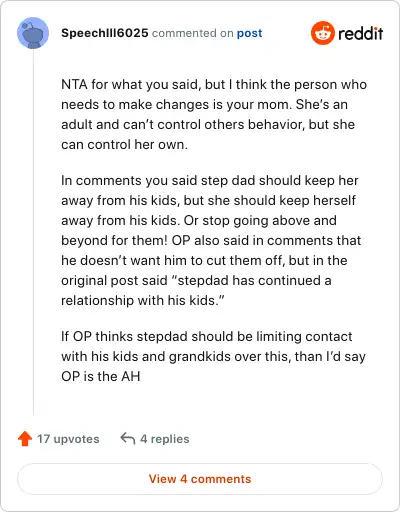Collapse the comment using the vertical thread line
The image size is (400, 512).
pyautogui.click(x=33, y=232)
